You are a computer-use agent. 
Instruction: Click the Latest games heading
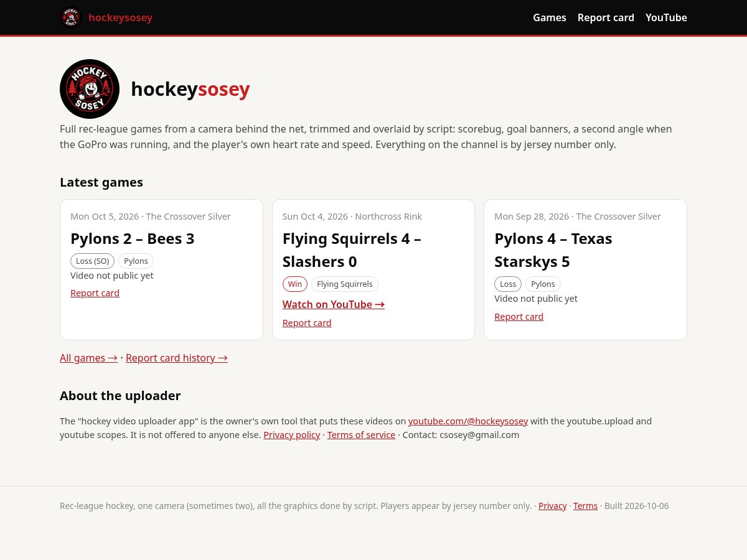pos(101,182)
